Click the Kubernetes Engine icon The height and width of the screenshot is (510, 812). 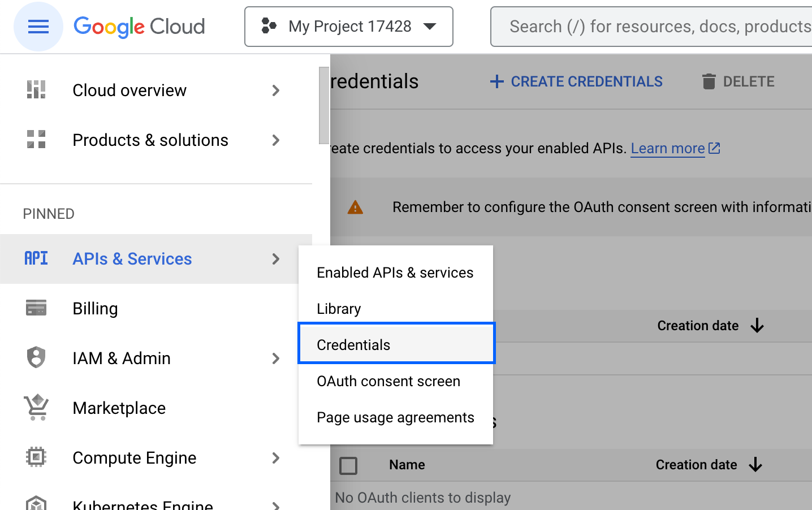tap(36, 502)
